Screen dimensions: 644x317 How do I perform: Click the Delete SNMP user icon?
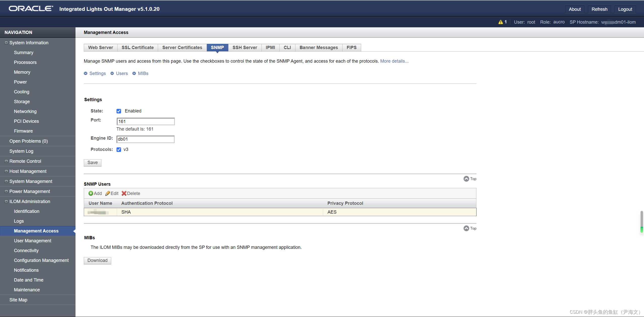(x=125, y=193)
